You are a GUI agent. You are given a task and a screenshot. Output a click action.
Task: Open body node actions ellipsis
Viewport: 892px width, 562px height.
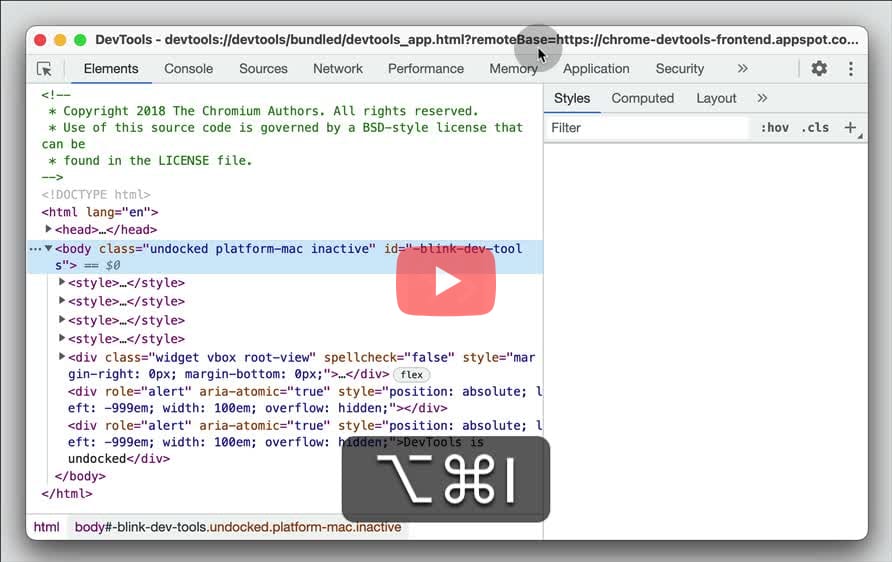point(35,249)
